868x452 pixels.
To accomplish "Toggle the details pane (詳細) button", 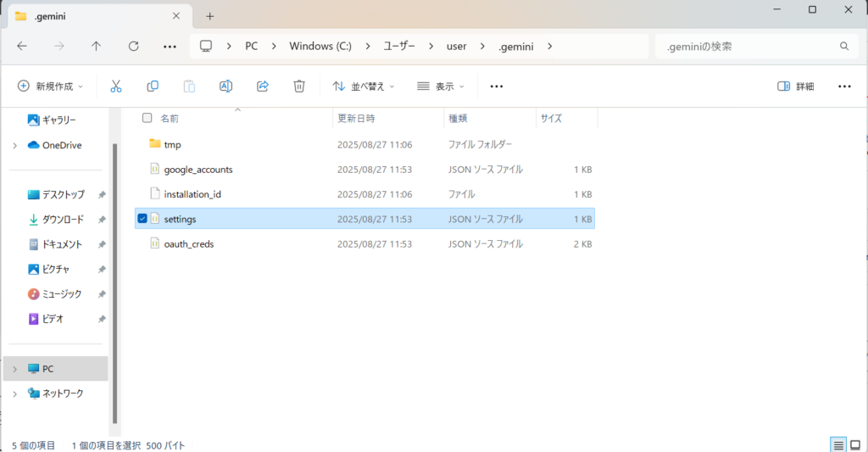I will (x=796, y=86).
